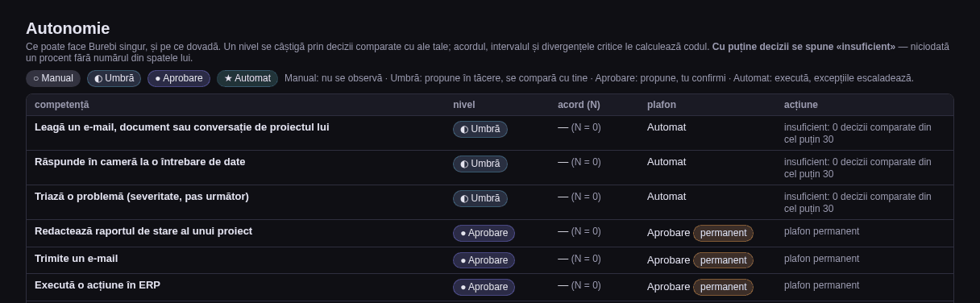Click Umbră badge for e-mail linking row

tap(480, 129)
